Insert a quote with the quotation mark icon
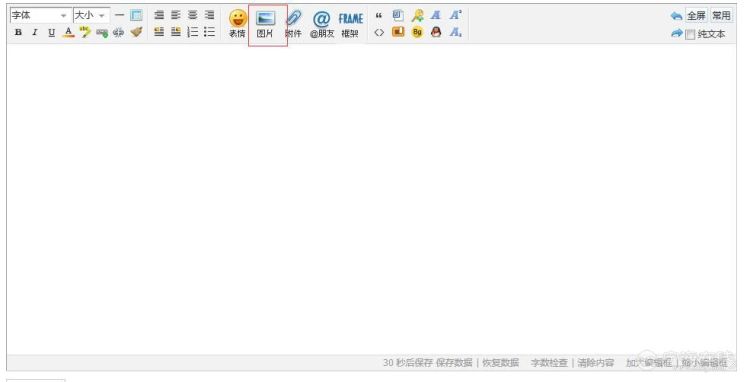Viewport: 750px width, 382px height. (379, 16)
